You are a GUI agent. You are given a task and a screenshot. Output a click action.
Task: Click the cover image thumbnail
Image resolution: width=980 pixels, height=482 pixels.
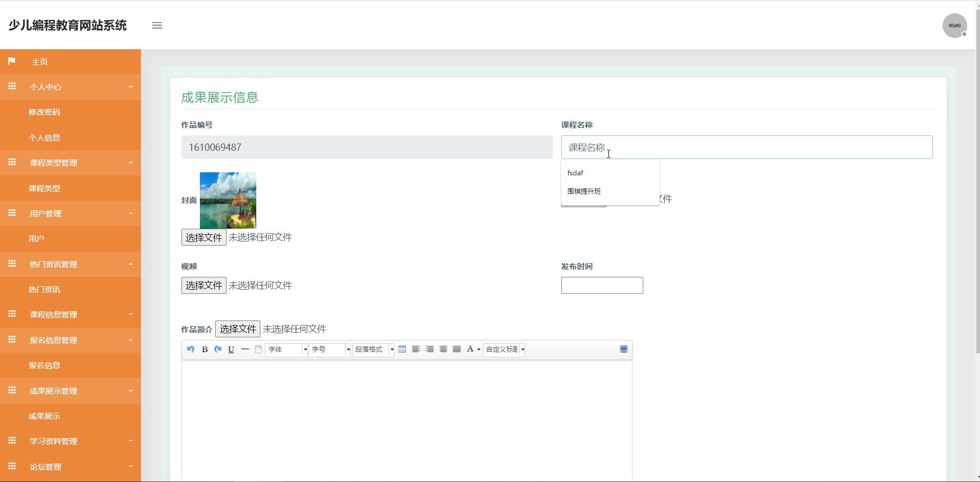228,200
